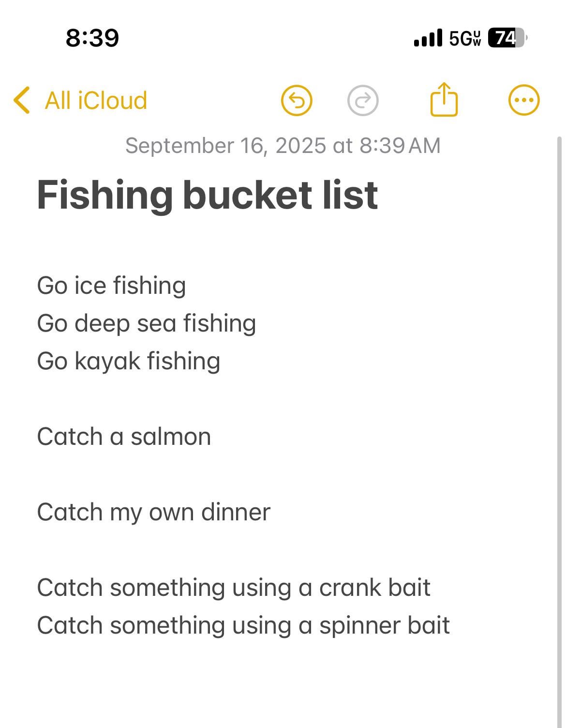Tap the Go kayak fishing line
The image size is (566, 728).
click(x=128, y=361)
